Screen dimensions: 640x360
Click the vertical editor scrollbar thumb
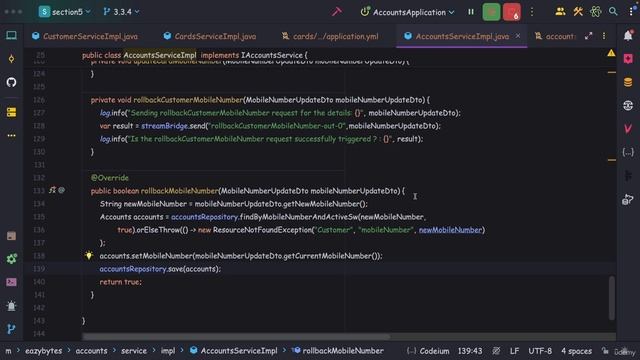tap(611, 298)
